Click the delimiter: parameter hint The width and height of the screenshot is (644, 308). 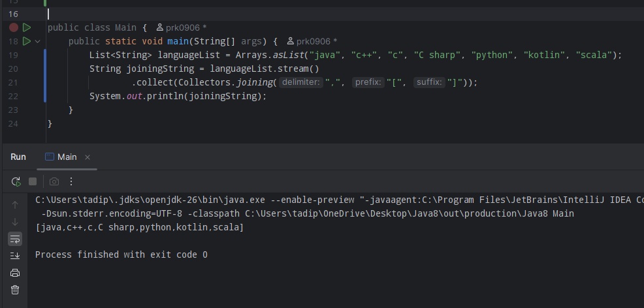pos(300,82)
